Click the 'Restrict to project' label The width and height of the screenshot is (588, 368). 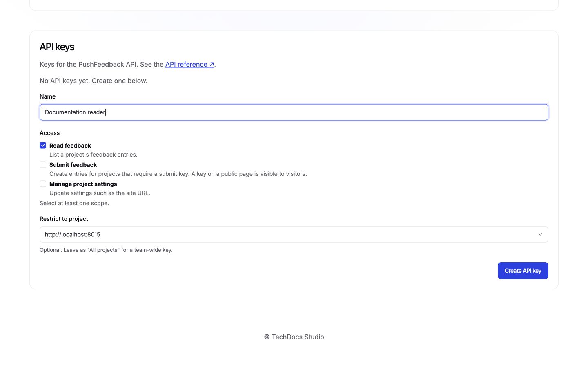point(64,219)
